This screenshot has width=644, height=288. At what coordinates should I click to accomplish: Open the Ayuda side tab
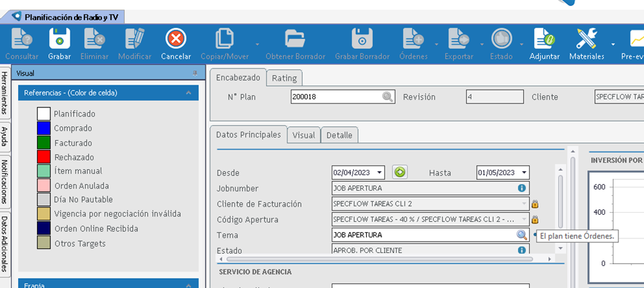click(5, 136)
